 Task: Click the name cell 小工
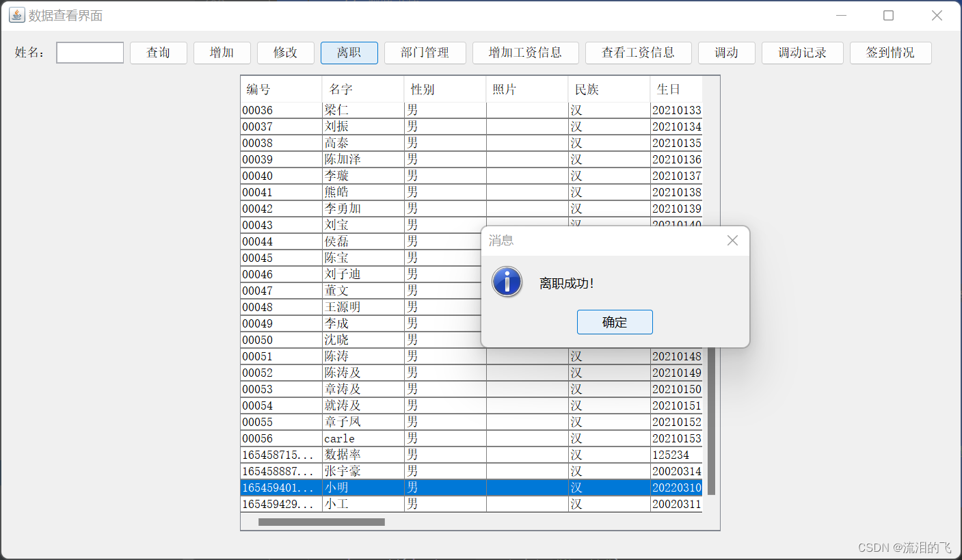coord(363,504)
